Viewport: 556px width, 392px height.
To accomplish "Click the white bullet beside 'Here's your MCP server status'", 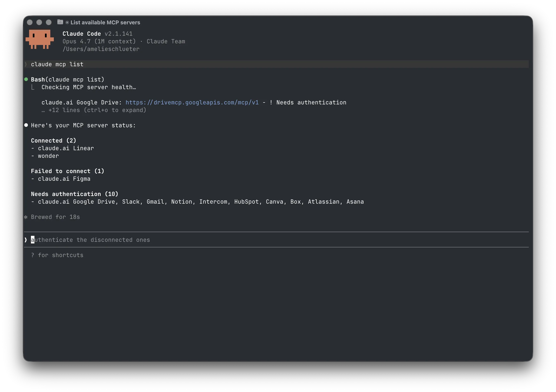I will tap(26, 125).
